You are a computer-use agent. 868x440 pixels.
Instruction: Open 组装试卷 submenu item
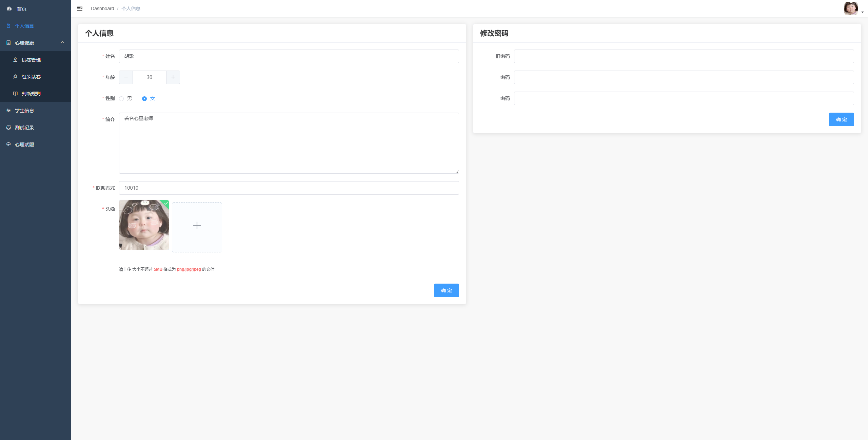[36, 77]
